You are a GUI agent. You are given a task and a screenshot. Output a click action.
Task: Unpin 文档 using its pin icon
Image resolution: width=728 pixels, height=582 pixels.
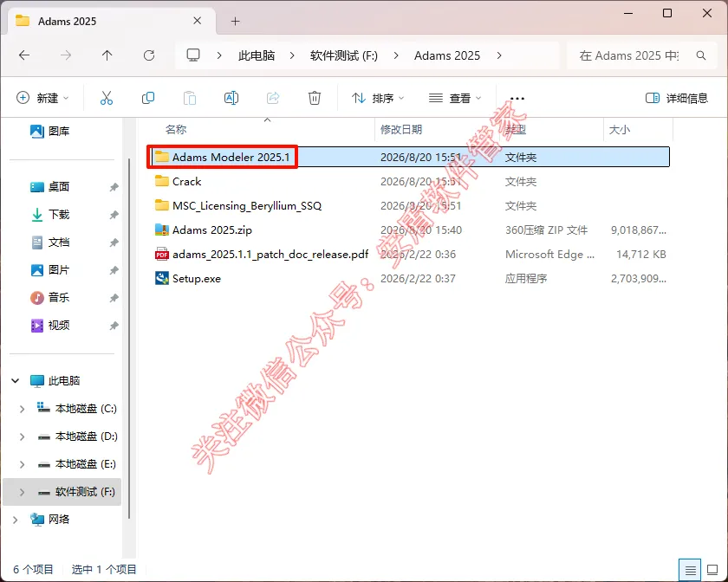(114, 242)
